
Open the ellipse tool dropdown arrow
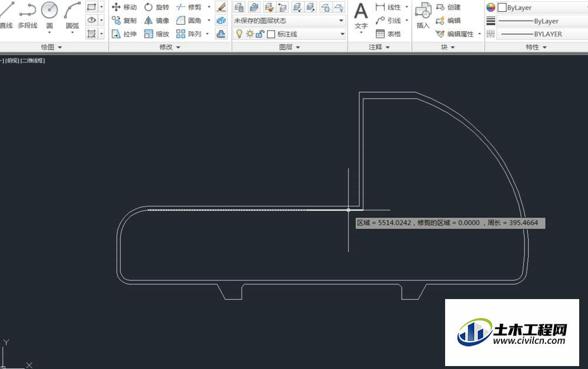(x=101, y=20)
